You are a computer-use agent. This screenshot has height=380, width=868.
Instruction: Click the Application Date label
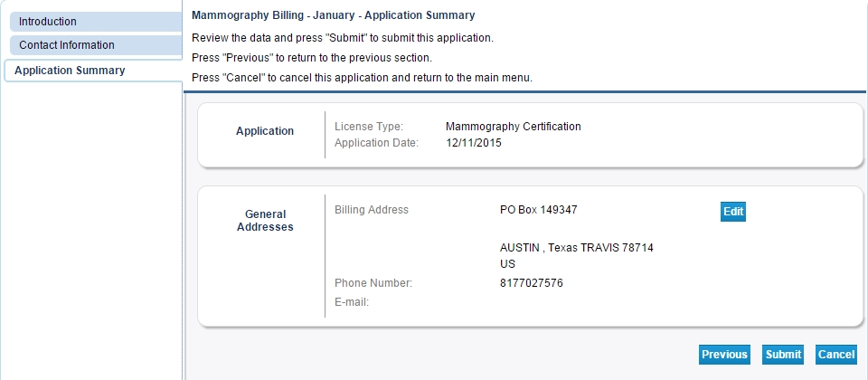click(376, 143)
